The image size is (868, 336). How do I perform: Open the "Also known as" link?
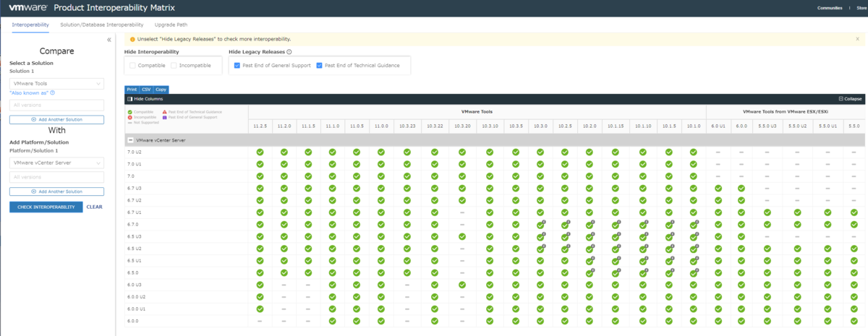point(28,92)
